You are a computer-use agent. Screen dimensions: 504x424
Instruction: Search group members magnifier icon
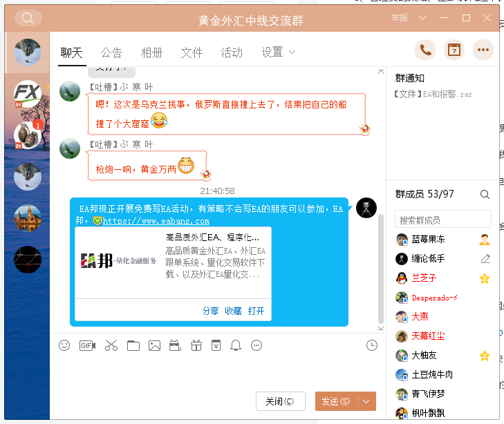(485, 194)
